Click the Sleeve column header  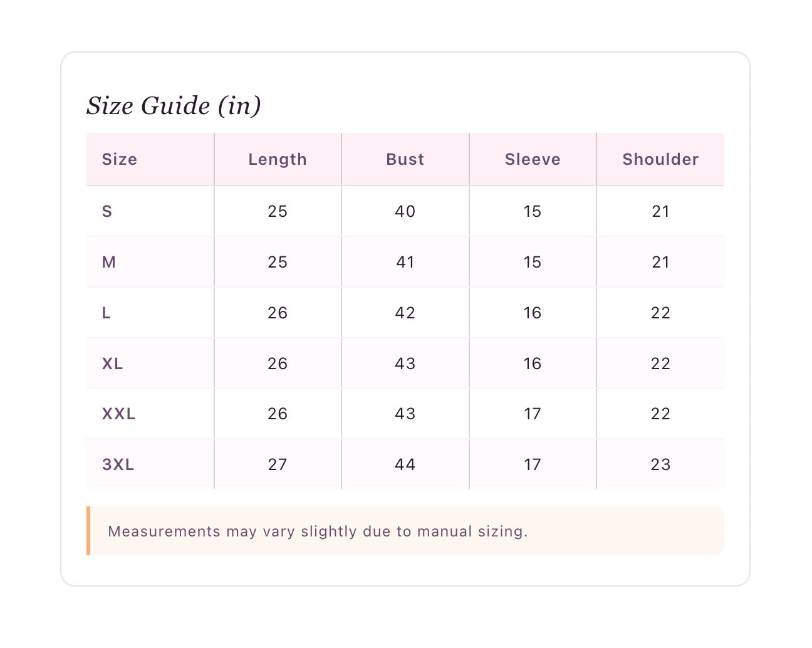[533, 159]
